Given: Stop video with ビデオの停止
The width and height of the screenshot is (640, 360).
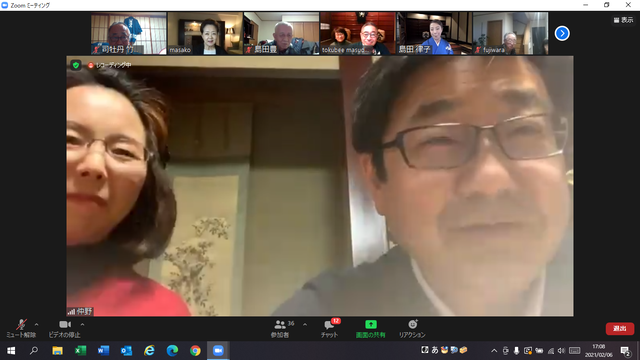Looking at the screenshot, I should pyautogui.click(x=64, y=329).
